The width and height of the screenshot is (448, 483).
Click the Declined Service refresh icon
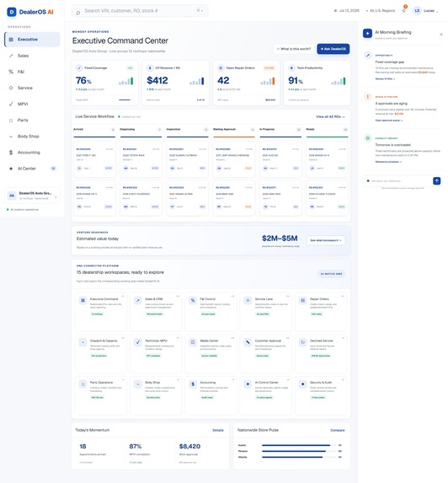[x=303, y=342]
